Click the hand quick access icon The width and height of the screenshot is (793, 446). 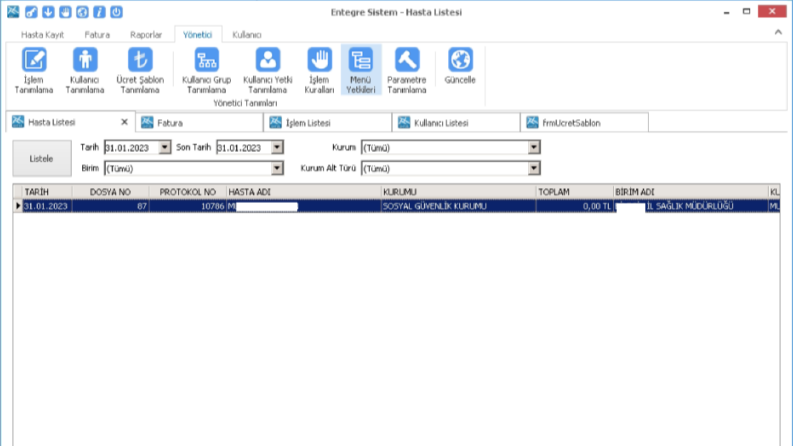[65, 12]
